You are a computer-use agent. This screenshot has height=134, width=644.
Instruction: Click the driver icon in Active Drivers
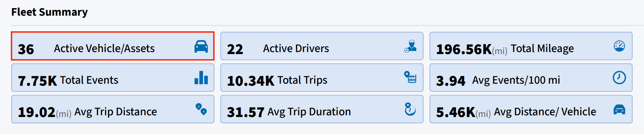410,46
